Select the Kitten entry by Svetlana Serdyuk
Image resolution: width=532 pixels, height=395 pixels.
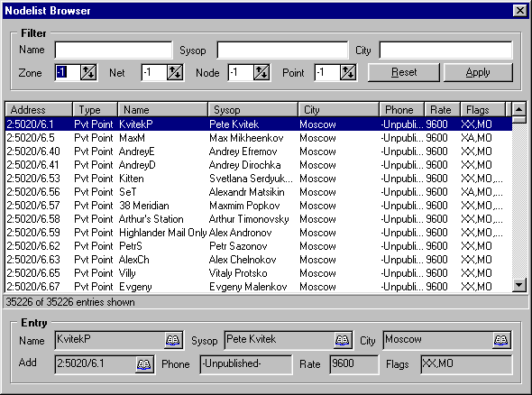(259, 179)
